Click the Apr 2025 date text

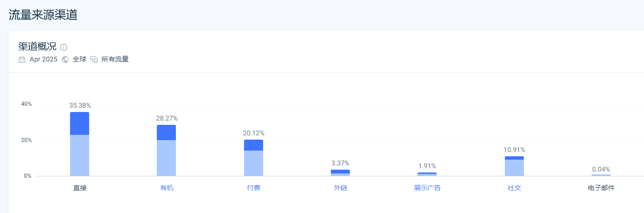click(x=43, y=60)
